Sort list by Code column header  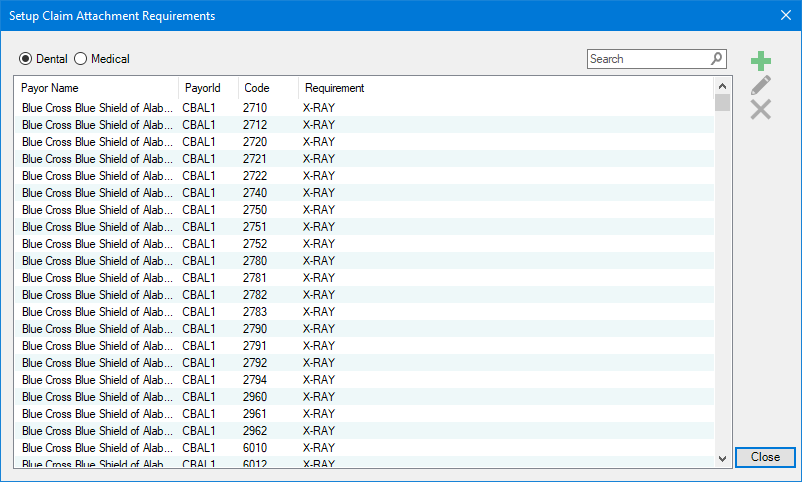click(268, 88)
